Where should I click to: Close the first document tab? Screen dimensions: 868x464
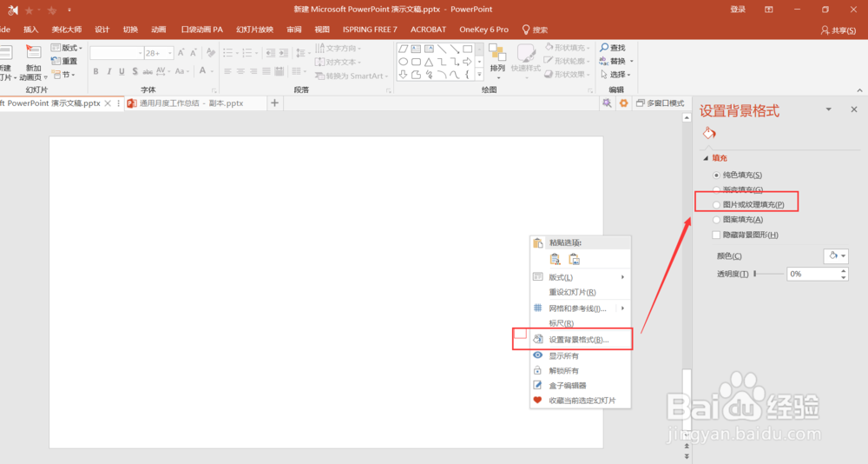point(108,103)
